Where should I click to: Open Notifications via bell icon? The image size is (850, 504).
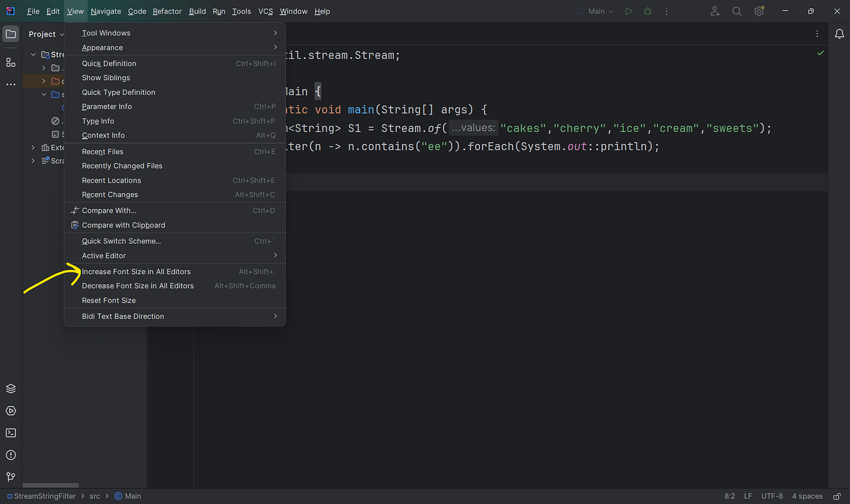(839, 34)
